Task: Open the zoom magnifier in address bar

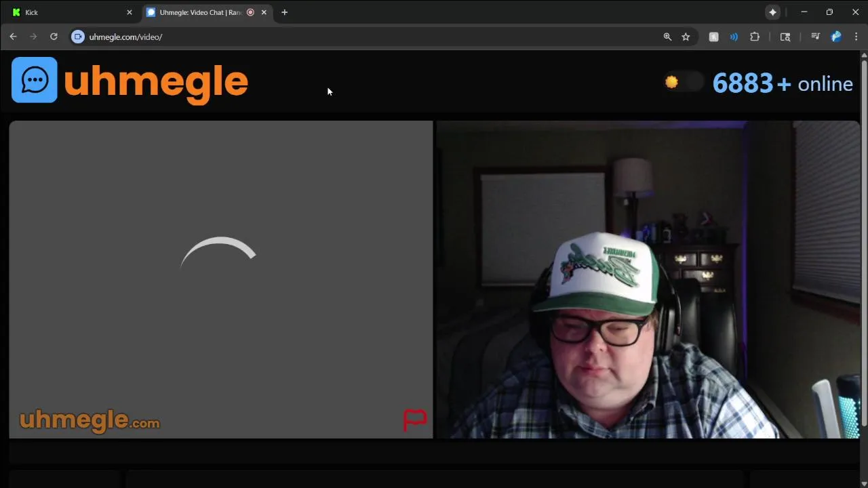Action: click(667, 37)
